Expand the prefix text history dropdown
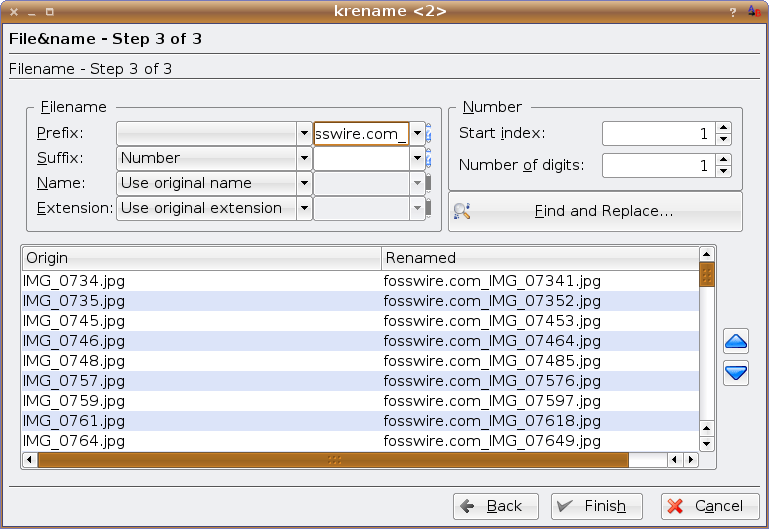The image size is (769, 529). (417, 133)
